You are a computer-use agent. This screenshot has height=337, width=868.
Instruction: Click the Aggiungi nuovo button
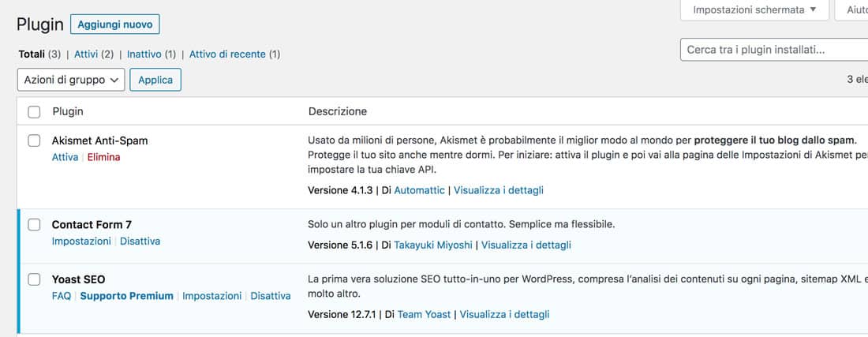coord(115,24)
